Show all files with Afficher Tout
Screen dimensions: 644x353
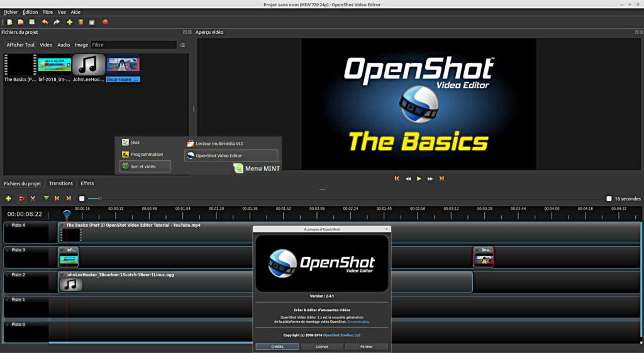(21, 45)
